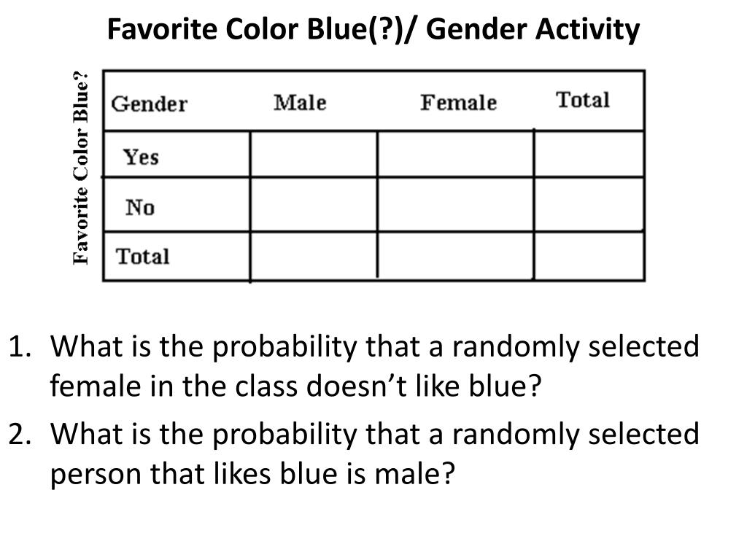
Task: Click the Male column header
Action: (x=300, y=102)
